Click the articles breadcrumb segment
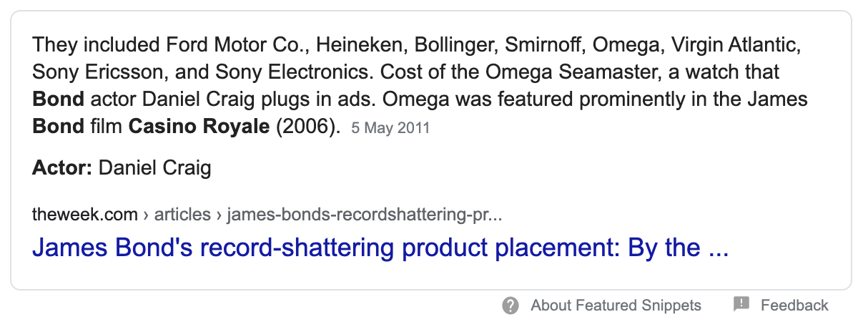The height and width of the screenshot is (332, 868). pos(183,214)
